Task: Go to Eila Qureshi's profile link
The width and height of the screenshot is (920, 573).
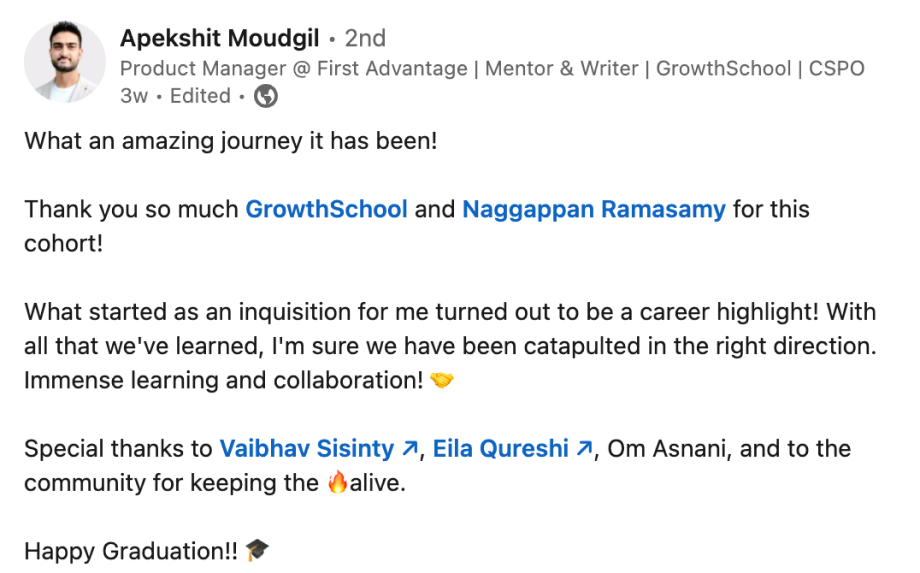Action: pos(500,449)
